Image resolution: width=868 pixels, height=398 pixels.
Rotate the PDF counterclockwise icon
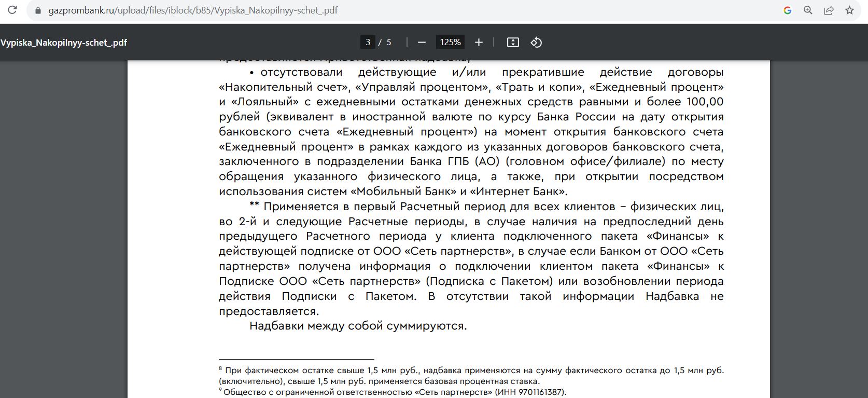536,42
